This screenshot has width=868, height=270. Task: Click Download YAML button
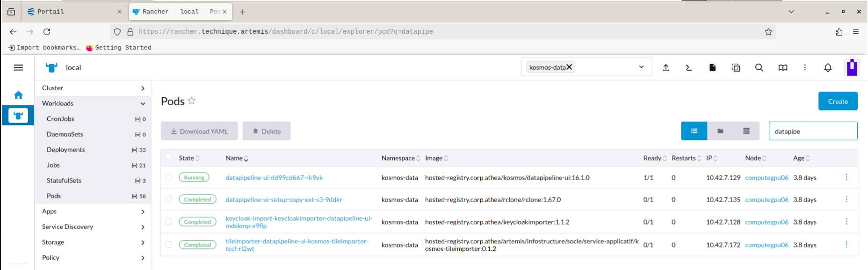coord(199,131)
